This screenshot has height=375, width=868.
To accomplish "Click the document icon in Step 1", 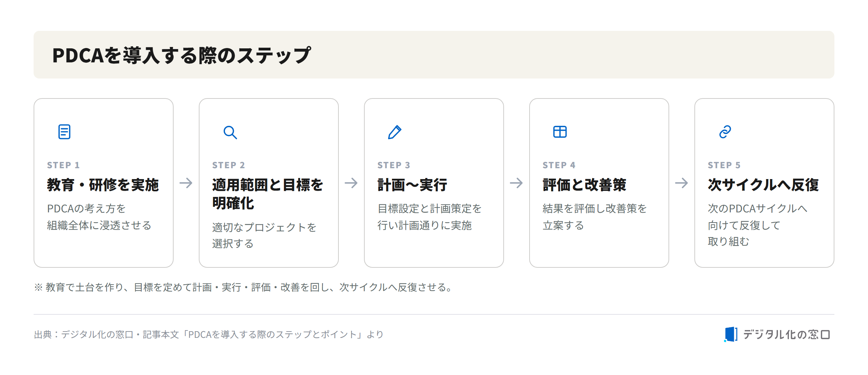I will 64,132.
